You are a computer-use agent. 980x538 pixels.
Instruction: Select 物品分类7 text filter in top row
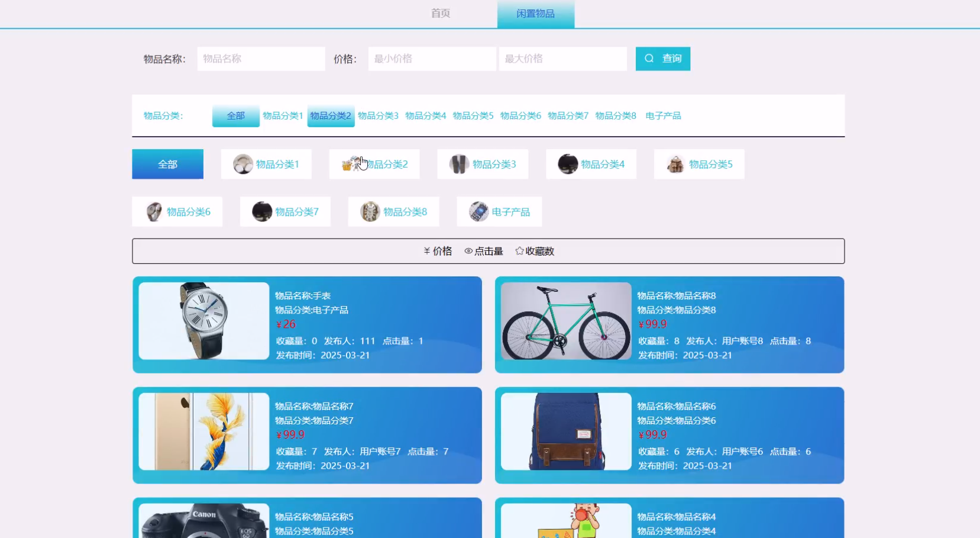coord(568,116)
